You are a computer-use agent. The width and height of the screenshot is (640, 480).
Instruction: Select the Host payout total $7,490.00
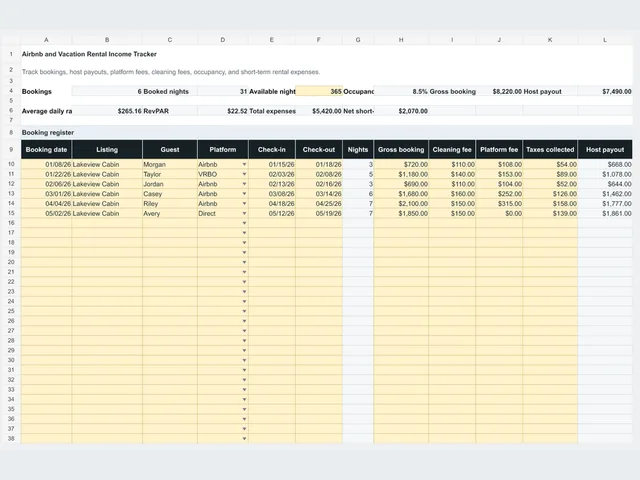coord(605,91)
